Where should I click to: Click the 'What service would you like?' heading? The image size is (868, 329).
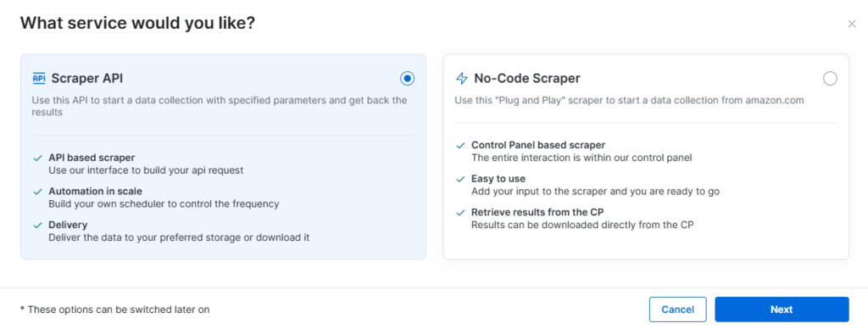pos(137,23)
